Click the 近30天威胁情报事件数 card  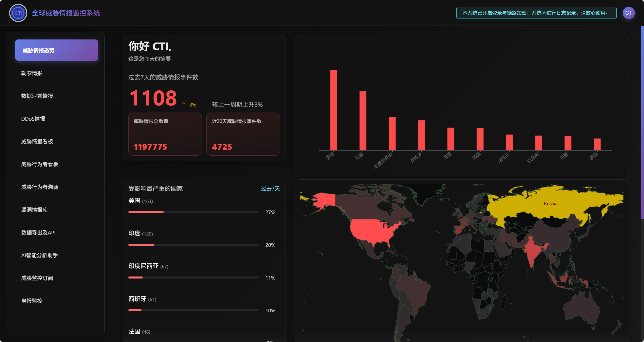pyautogui.click(x=243, y=134)
